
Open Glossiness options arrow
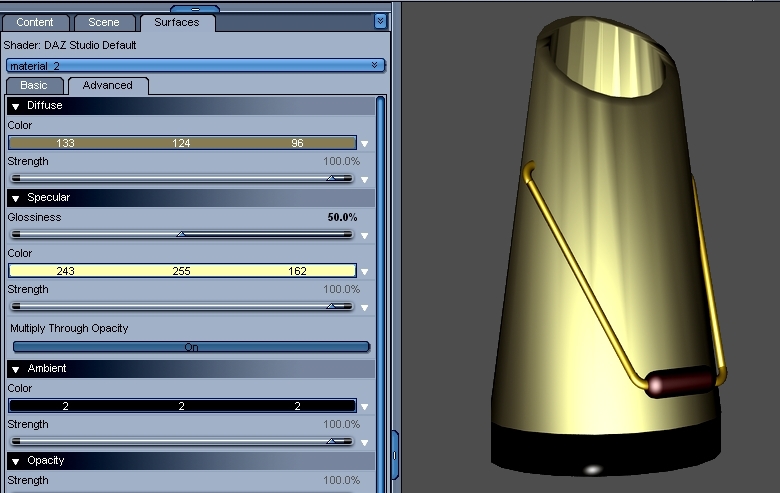click(x=365, y=236)
